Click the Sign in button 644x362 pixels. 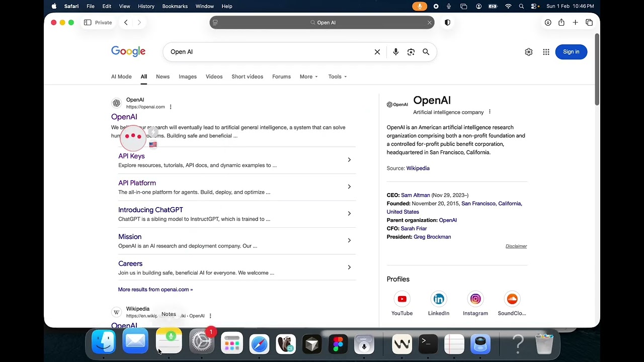pyautogui.click(x=571, y=52)
